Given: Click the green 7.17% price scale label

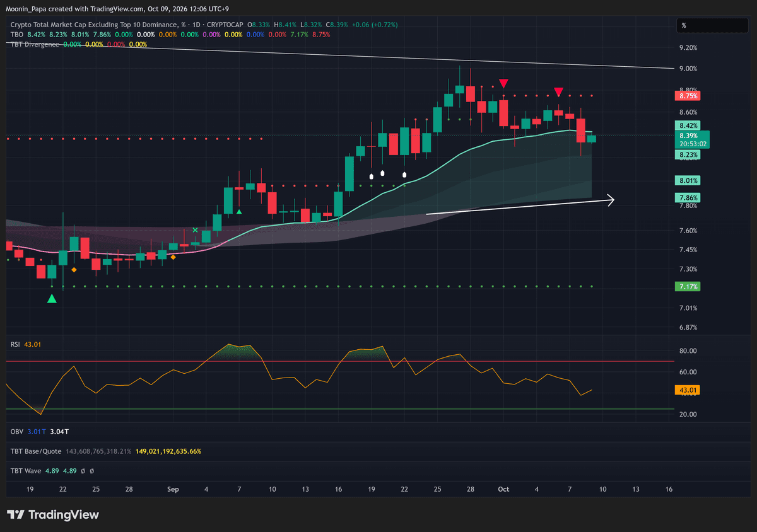Looking at the screenshot, I should tap(687, 287).
